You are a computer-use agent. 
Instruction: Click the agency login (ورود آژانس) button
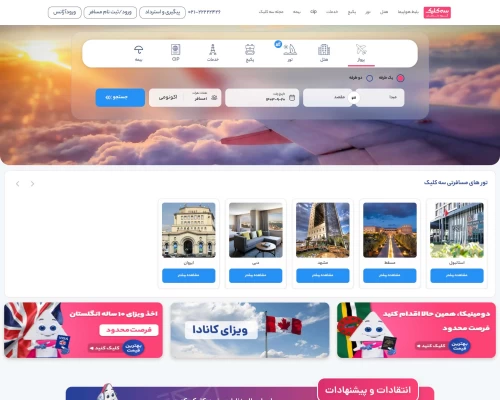coord(65,12)
